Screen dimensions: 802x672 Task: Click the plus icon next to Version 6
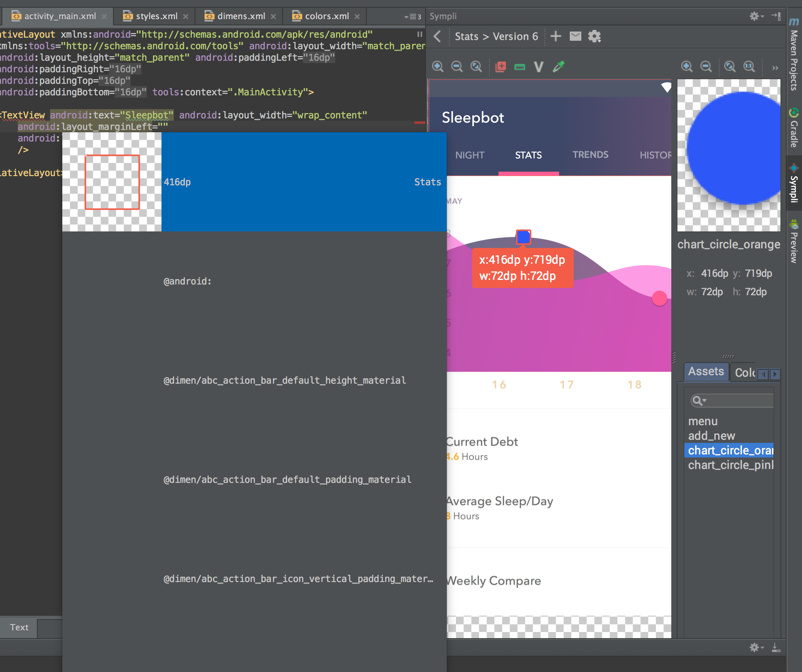point(556,37)
